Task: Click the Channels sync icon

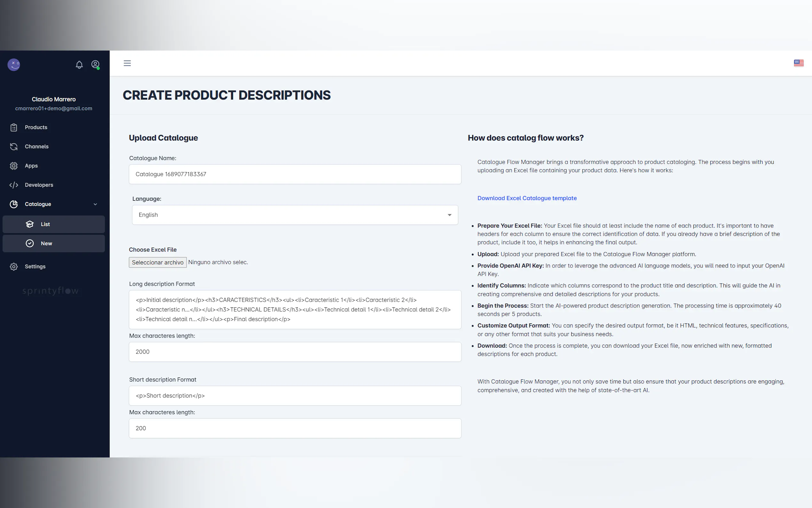Action: click(x=14, y=147)
